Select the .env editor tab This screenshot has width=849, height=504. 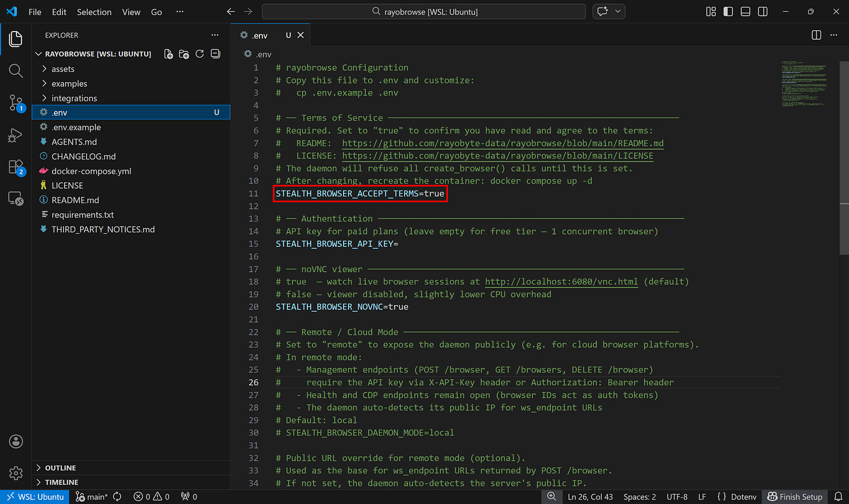tap(258, 35)
